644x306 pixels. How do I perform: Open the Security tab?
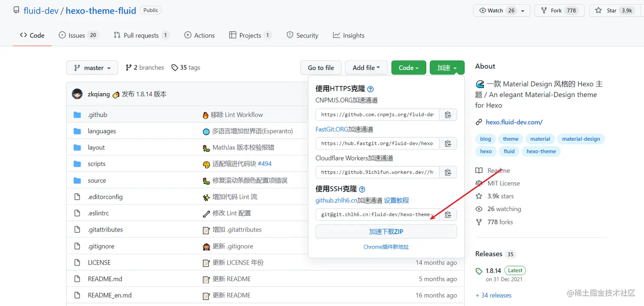pyautogui.click(x=302, y=35)
